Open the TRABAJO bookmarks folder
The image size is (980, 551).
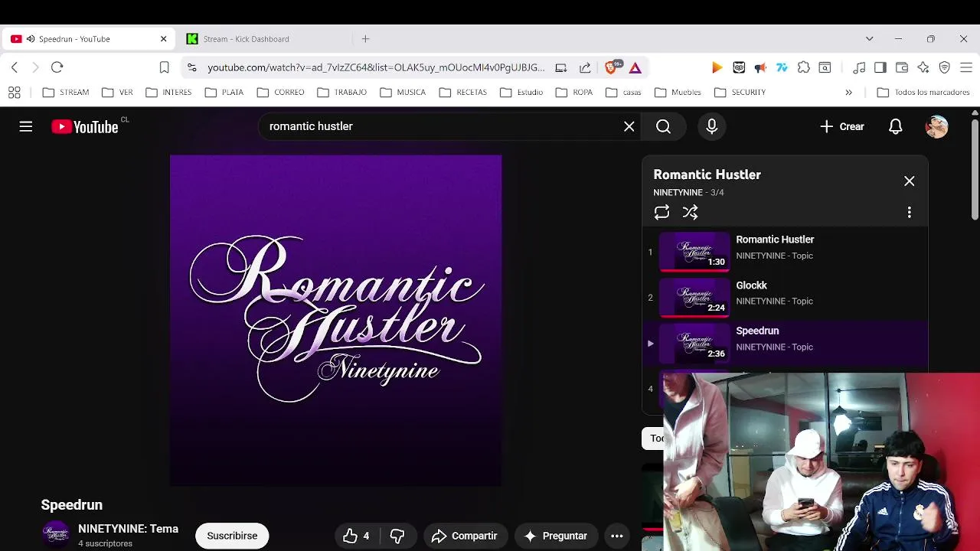pyautogui.click(x=341, y=92)
